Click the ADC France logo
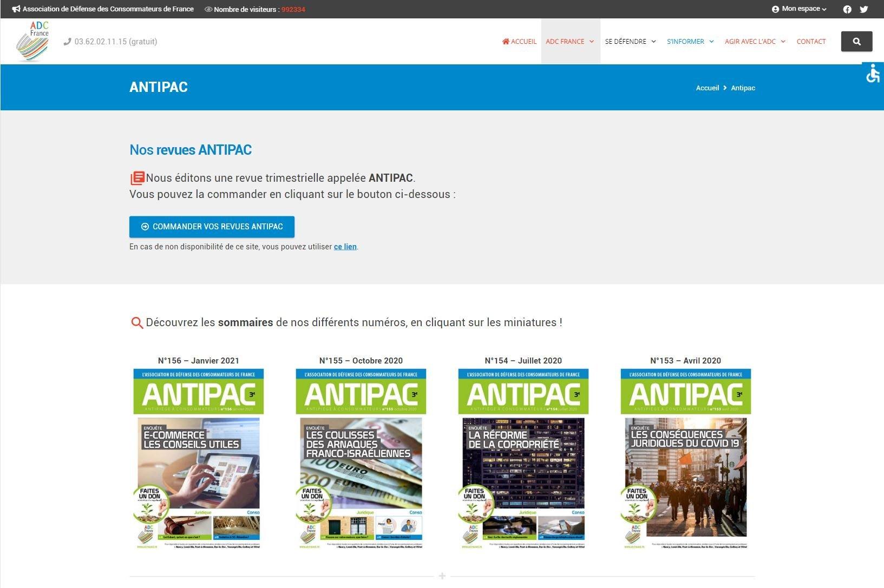Image resolution: width=884 pixels, height=588 pixels. [x=32, y=41]
